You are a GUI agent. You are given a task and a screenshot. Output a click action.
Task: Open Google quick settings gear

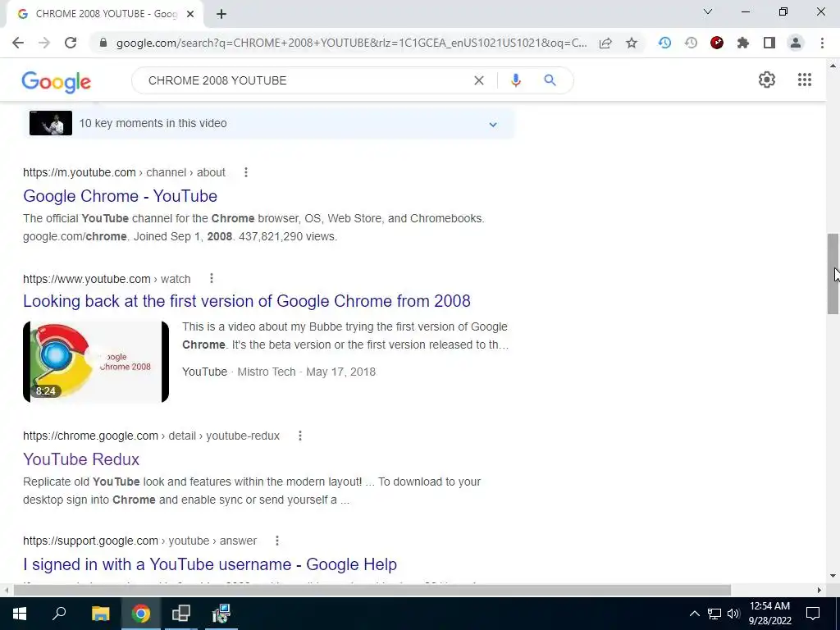[767, 80]
